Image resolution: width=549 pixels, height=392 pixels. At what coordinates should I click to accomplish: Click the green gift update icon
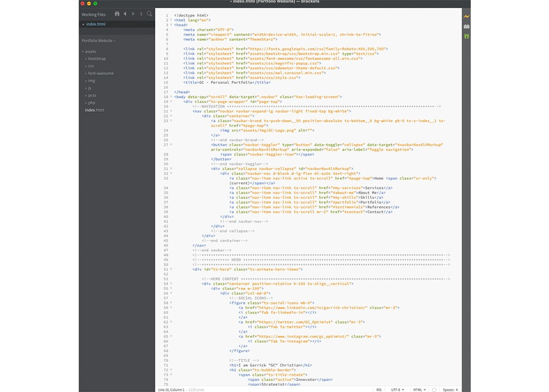(x=467, y=36)
